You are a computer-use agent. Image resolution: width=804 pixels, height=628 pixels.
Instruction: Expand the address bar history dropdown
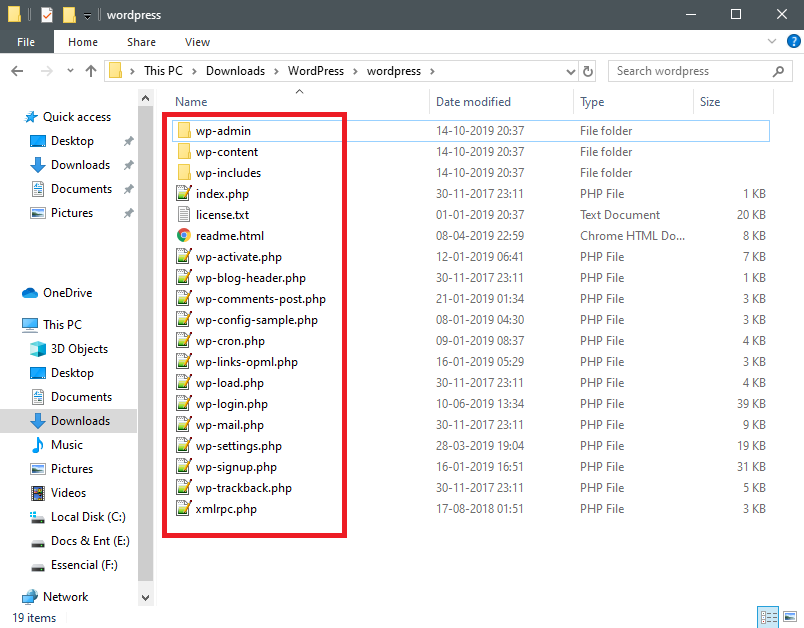570,71
